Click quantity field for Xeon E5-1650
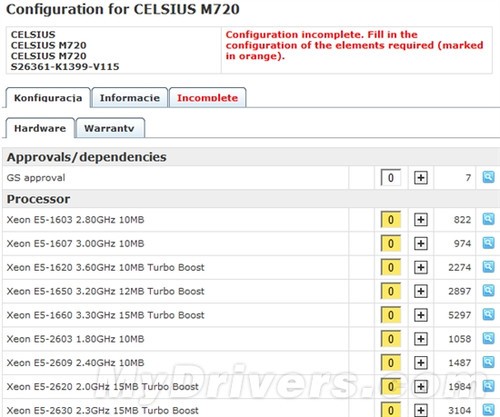The image size is (500, 417). click(x=391, y=291)
